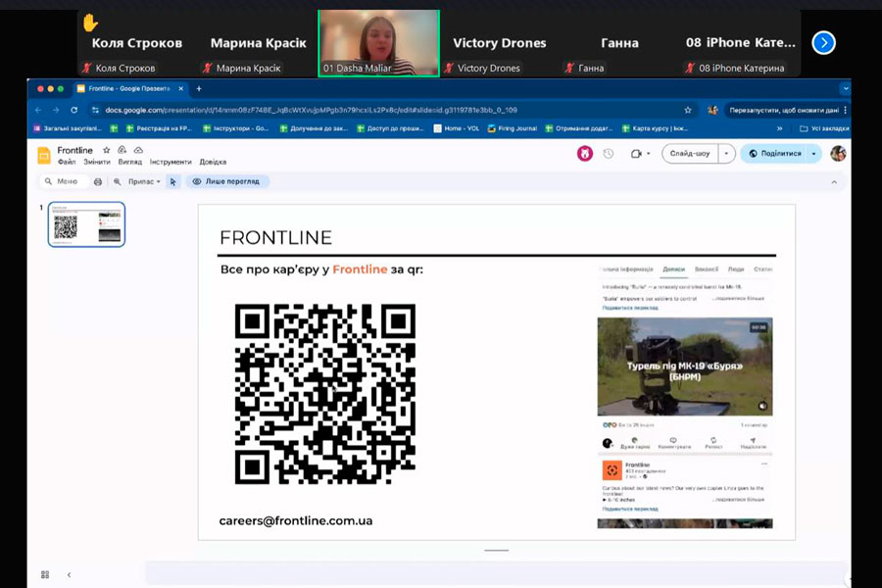Star the Frontline presentation
This screenshot has height=588, width=882.
coord(106,150)
